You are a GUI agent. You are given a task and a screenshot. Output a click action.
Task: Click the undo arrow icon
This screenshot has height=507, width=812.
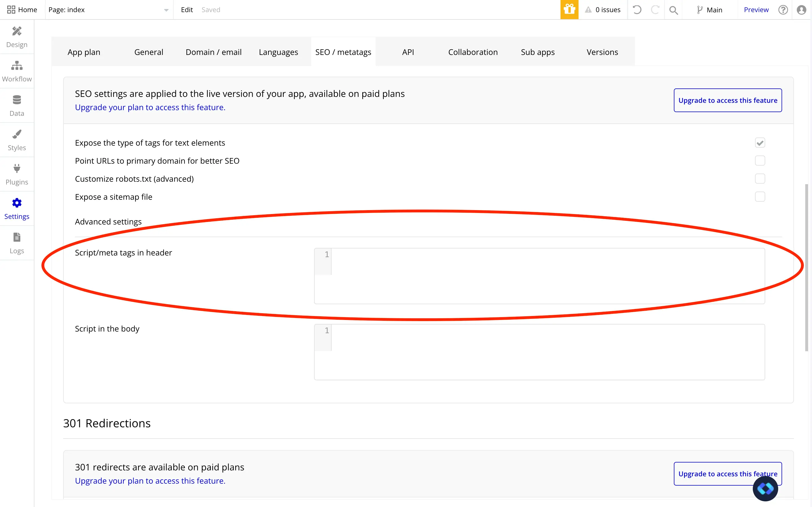point(637,10)
